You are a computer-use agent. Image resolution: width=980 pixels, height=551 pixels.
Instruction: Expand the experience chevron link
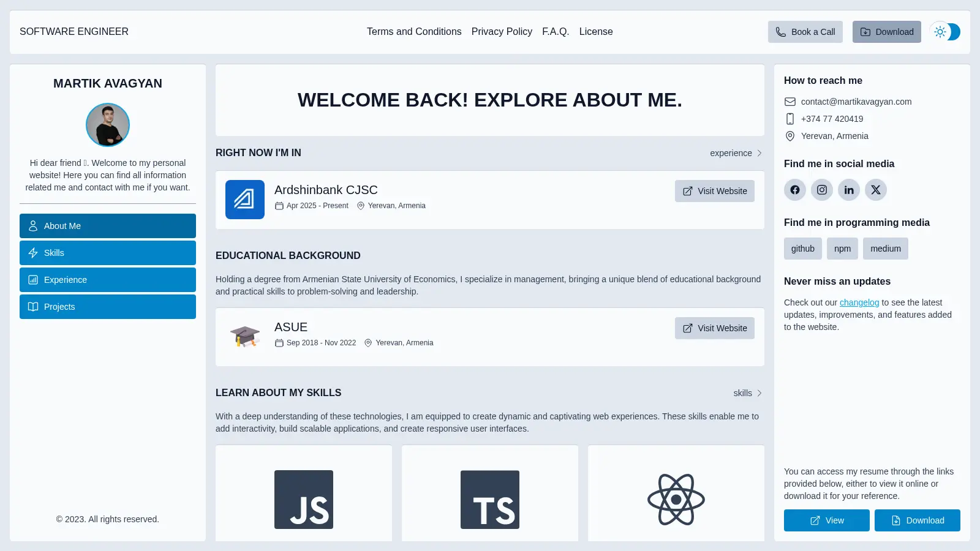point(736,153)
